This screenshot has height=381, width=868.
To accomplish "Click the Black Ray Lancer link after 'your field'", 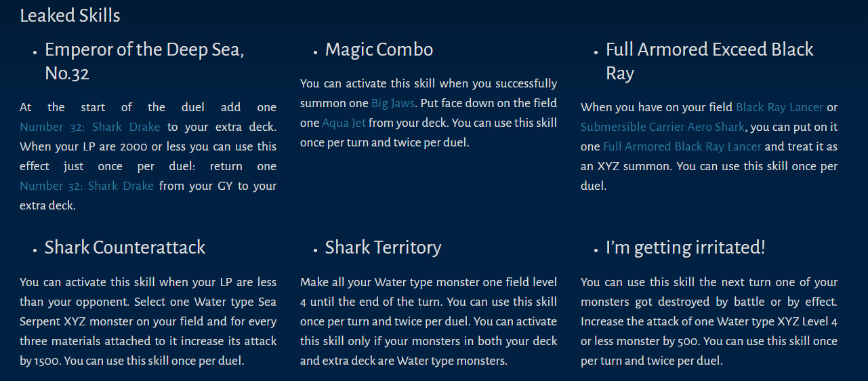I will [x=779, y=107].
